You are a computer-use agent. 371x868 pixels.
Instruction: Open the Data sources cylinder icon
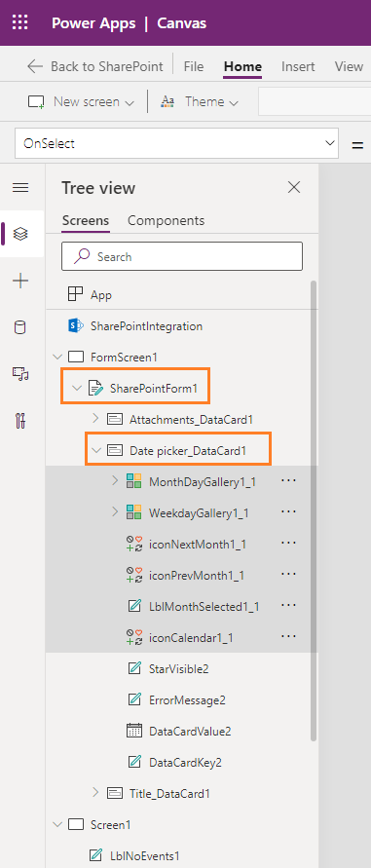(19, 327)
